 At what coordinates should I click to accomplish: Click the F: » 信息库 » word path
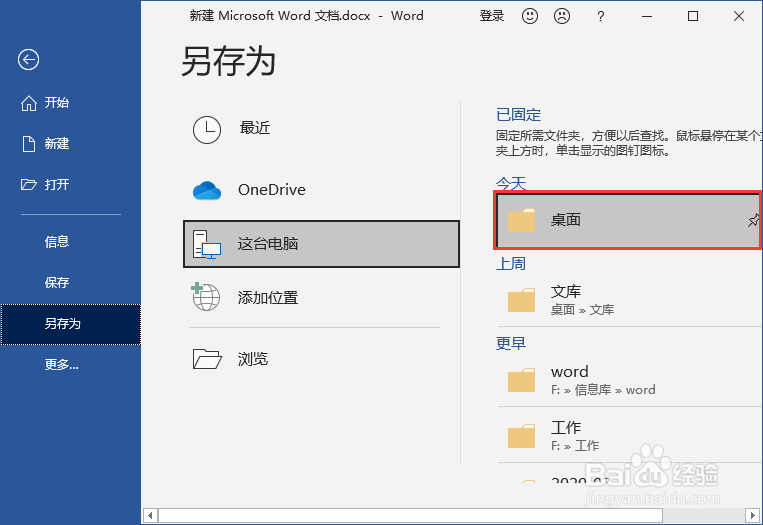(x=603, y=390)
